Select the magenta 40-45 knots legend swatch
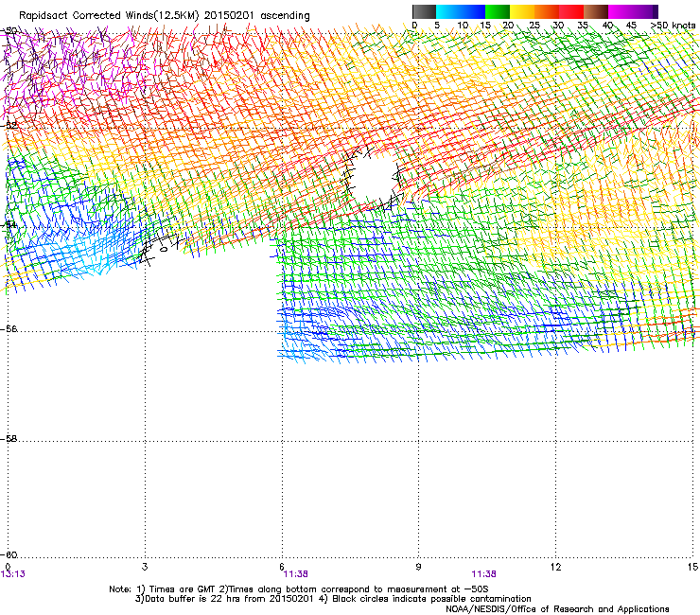Screen dimensions: 700x615 point(621,11)
